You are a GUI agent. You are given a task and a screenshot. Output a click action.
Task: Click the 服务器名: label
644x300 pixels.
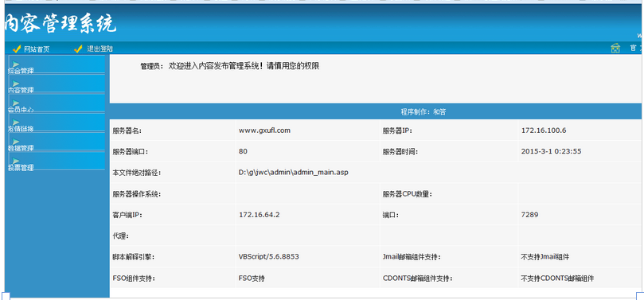[x=127, y=131]
